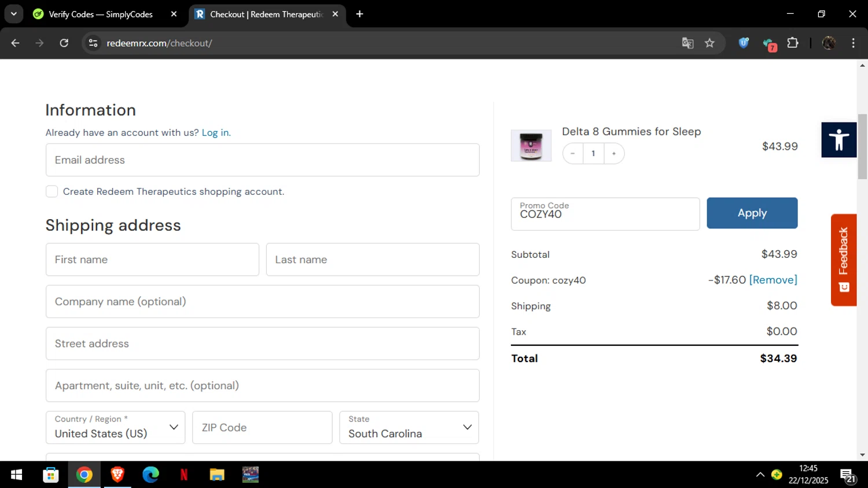
Task: Open Microsoft Store from taskbar
Action: (x=51, y=475)
